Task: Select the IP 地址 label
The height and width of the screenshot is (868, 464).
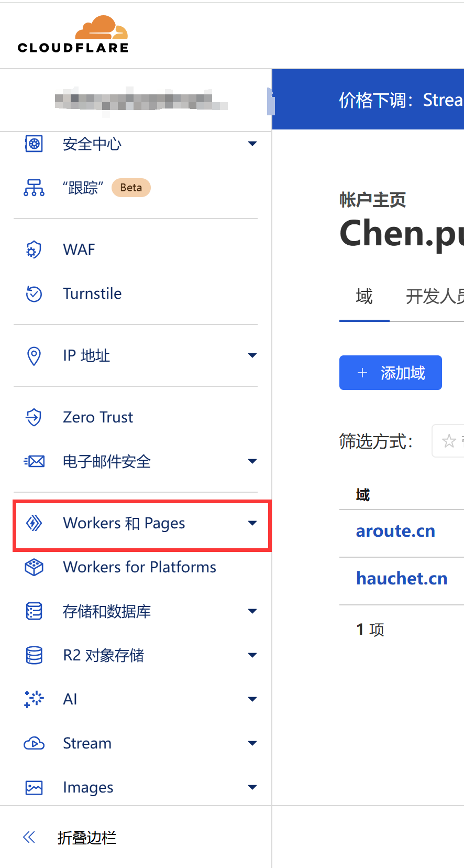Action: click(x=86, y=355)
